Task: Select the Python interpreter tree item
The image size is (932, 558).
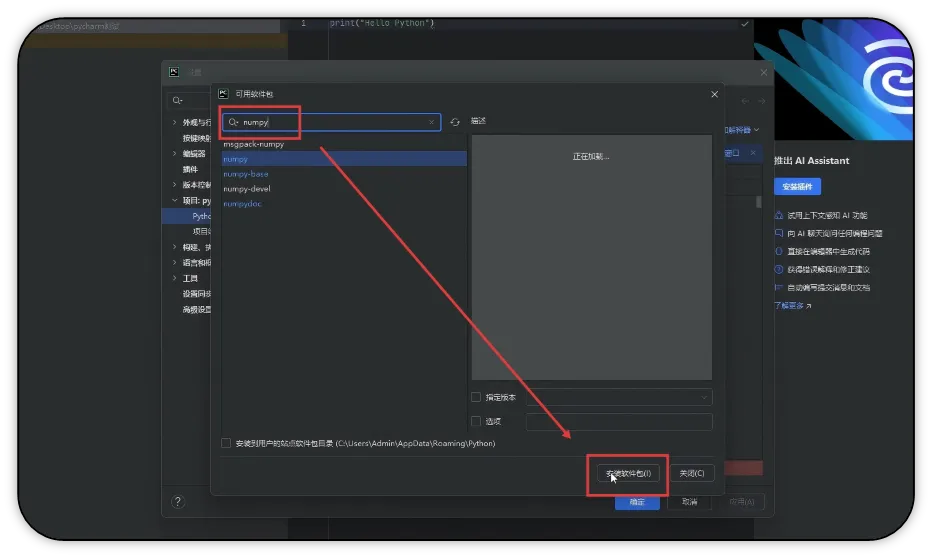Action: 187,216
